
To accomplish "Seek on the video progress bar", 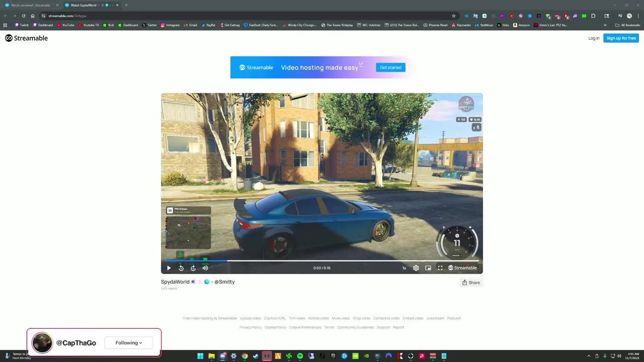I will [322, 261].
